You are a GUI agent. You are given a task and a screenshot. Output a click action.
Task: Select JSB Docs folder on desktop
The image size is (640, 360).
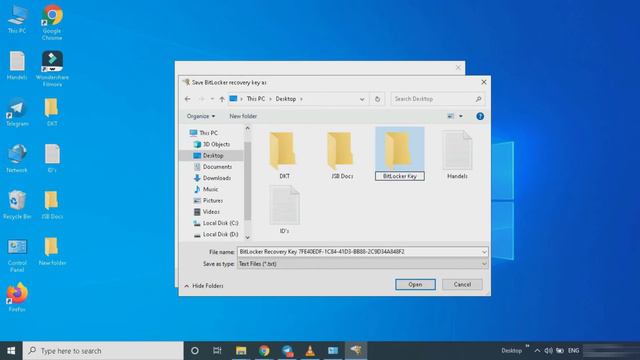[x=52, y=205]
